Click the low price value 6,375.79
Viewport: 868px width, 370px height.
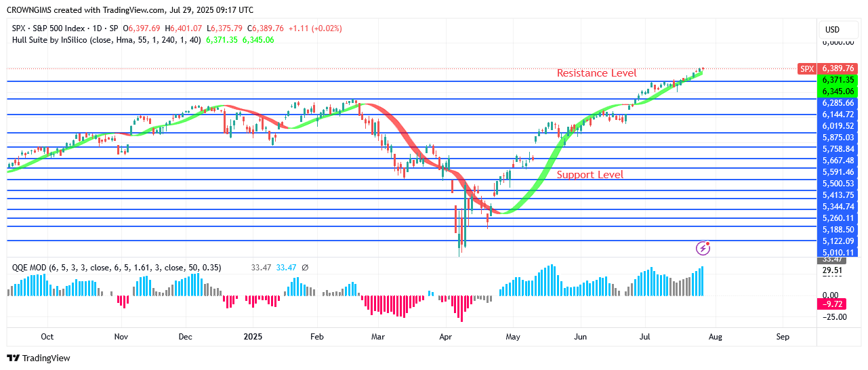tap(226, 28)
